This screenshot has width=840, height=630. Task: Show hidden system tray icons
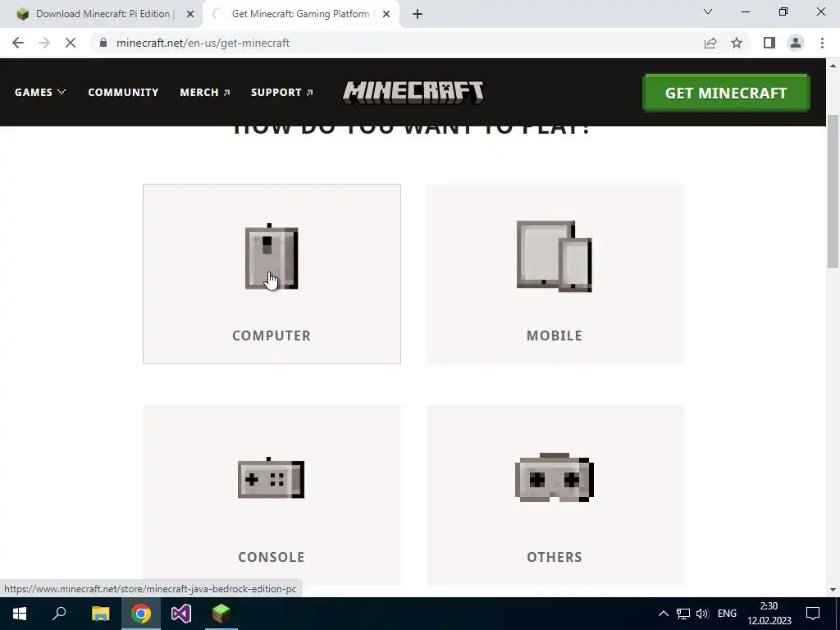click(663, 614)
